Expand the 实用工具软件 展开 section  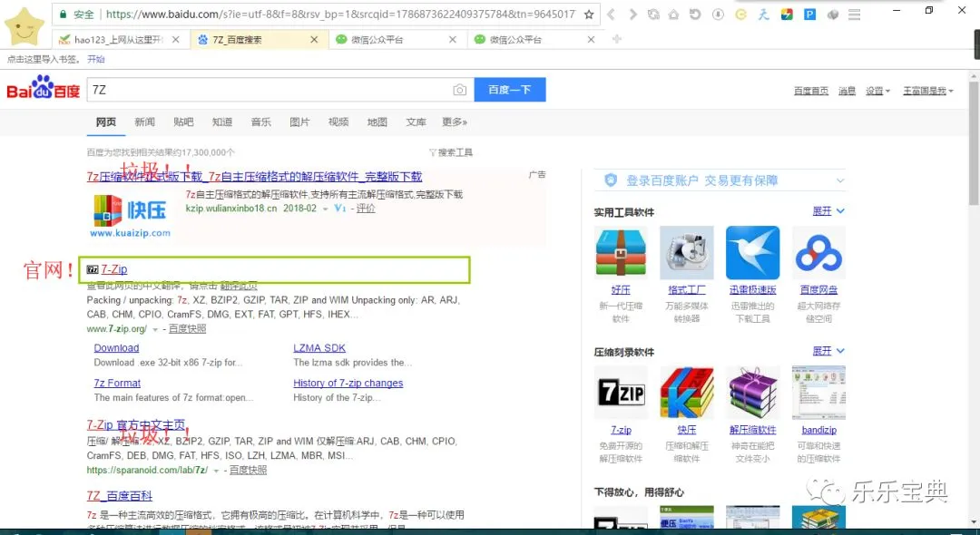pos(828,211)
